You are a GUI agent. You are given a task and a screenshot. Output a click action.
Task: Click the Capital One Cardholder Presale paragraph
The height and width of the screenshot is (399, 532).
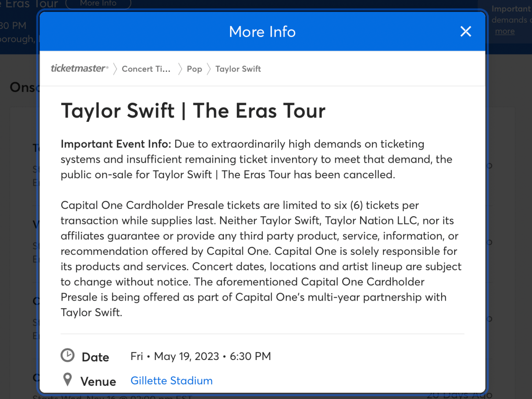(262, 259)
